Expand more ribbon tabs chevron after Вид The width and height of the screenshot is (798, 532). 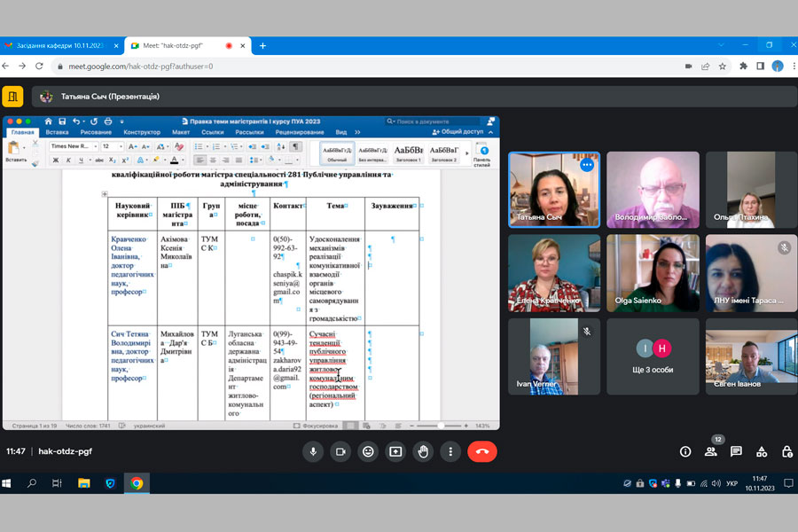(x=357, y=132)
